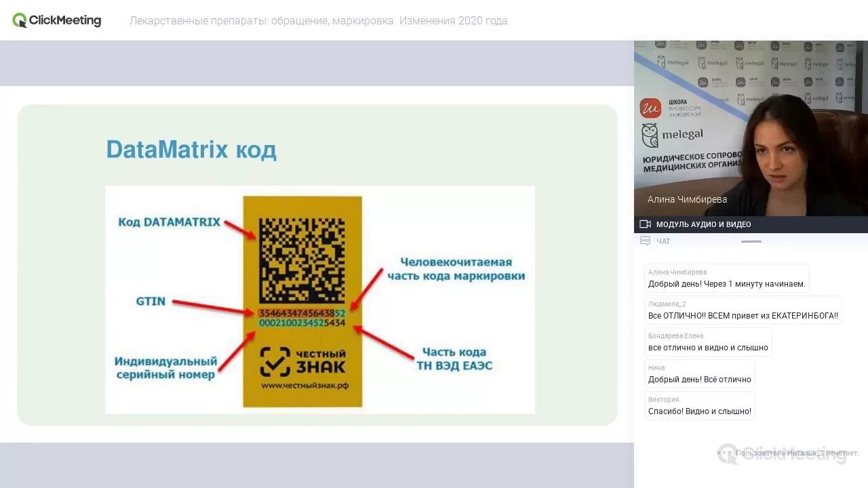Click the ClickMeeting logo in header

click(x=57, y=20)
